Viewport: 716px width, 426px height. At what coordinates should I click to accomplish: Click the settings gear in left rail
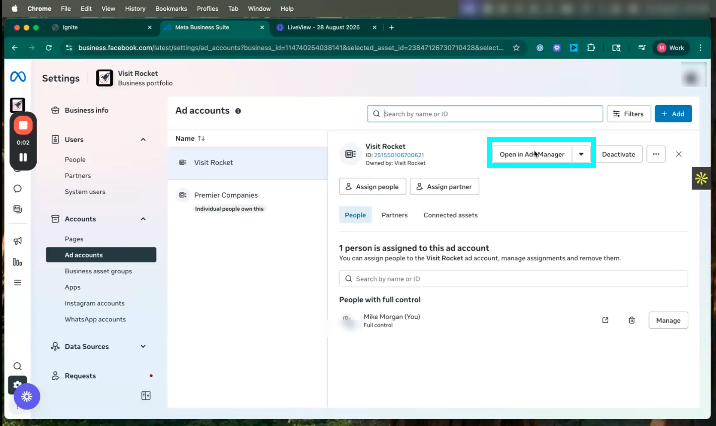[x=17, y=384]
